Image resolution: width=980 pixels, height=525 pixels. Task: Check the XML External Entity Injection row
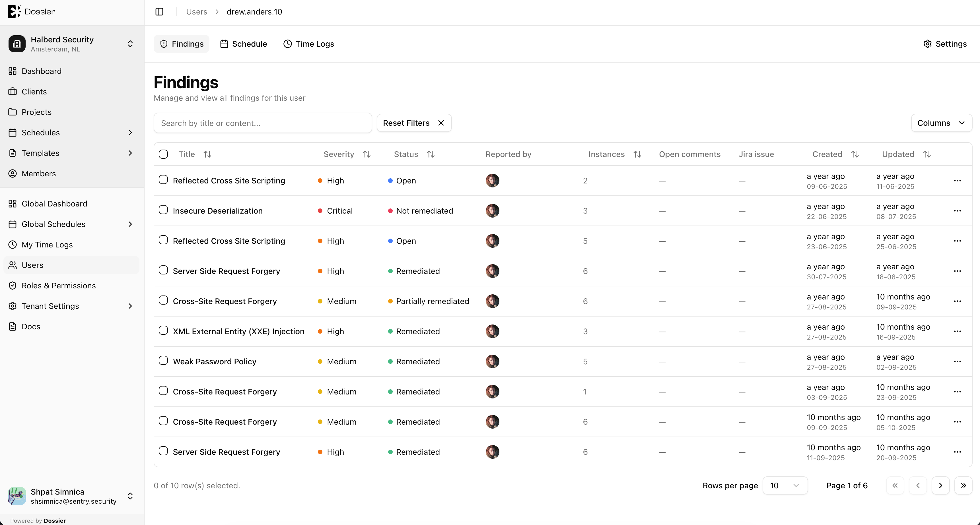(163, 330)
